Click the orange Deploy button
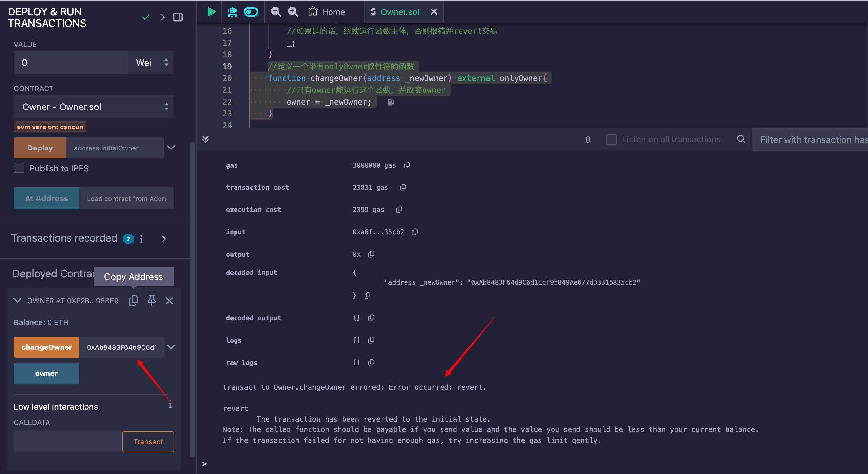868x474 pixels. click(x=40, y=148)
